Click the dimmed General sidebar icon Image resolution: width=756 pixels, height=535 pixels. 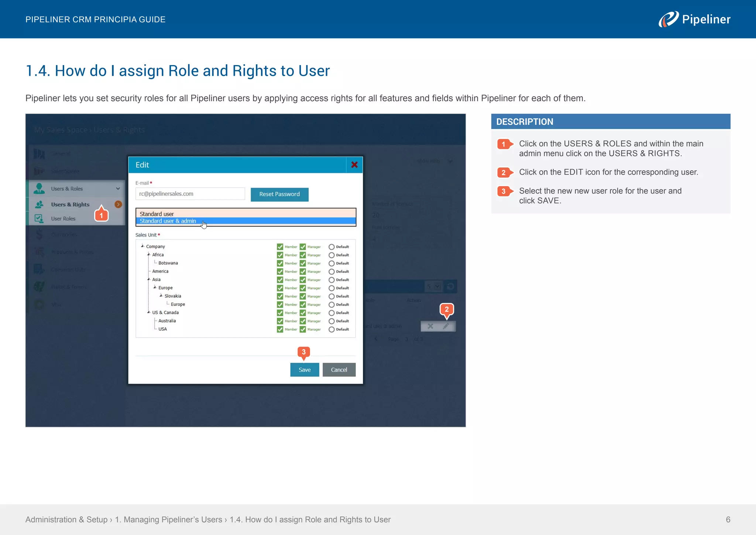[x=39, y=154]
